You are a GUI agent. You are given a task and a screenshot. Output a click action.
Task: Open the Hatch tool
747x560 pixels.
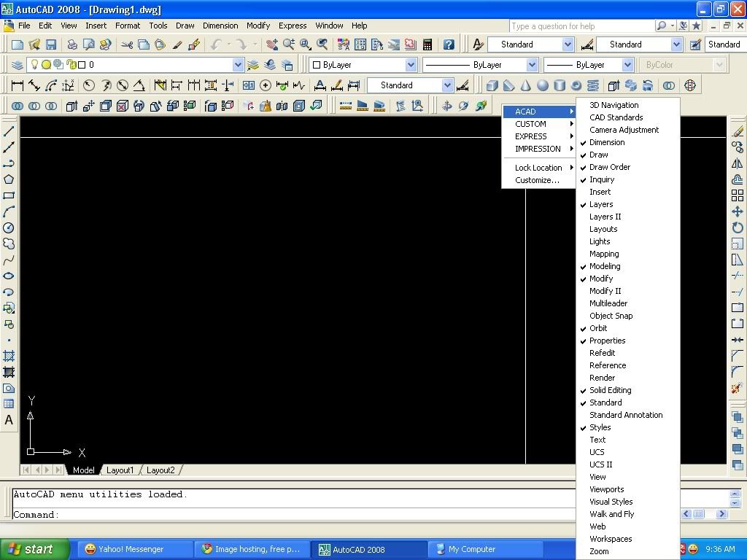(9, 356)
